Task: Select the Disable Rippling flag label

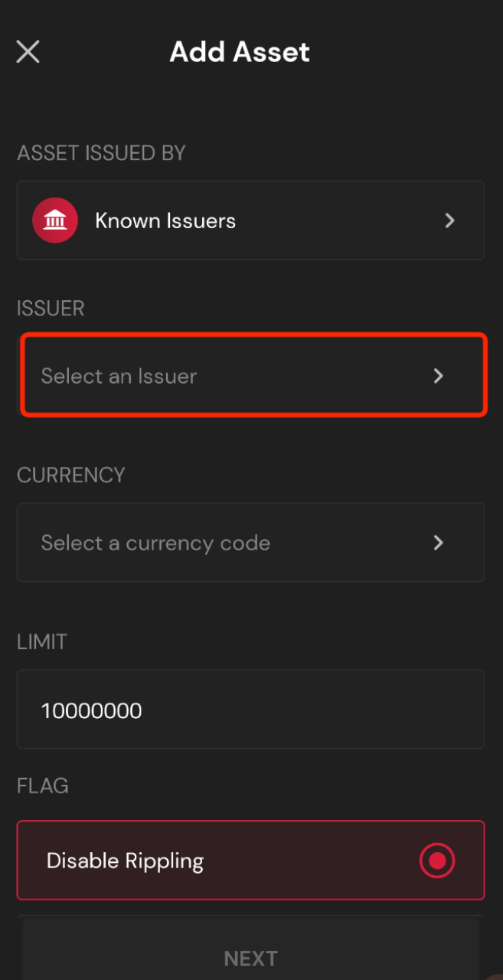Action: [126, 861]
